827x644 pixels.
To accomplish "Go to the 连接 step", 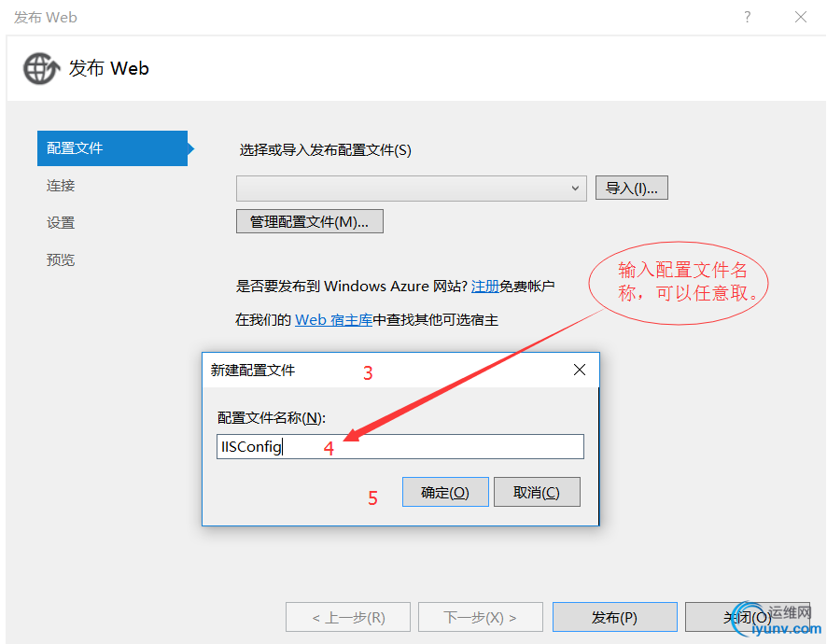I will tap(61, 186).
